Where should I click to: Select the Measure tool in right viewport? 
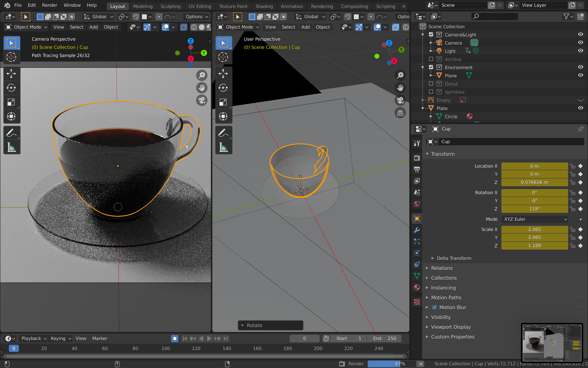pos(223,147)
